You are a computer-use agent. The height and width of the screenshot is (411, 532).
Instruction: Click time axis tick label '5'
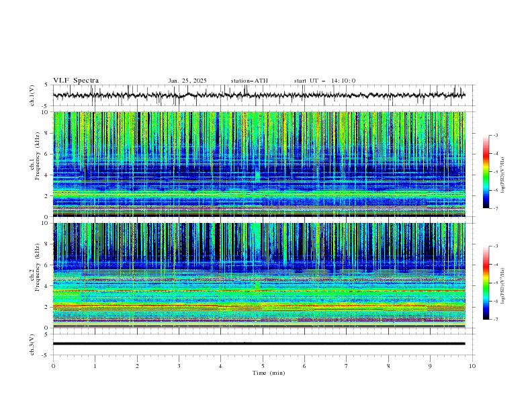tap(263, 366)
